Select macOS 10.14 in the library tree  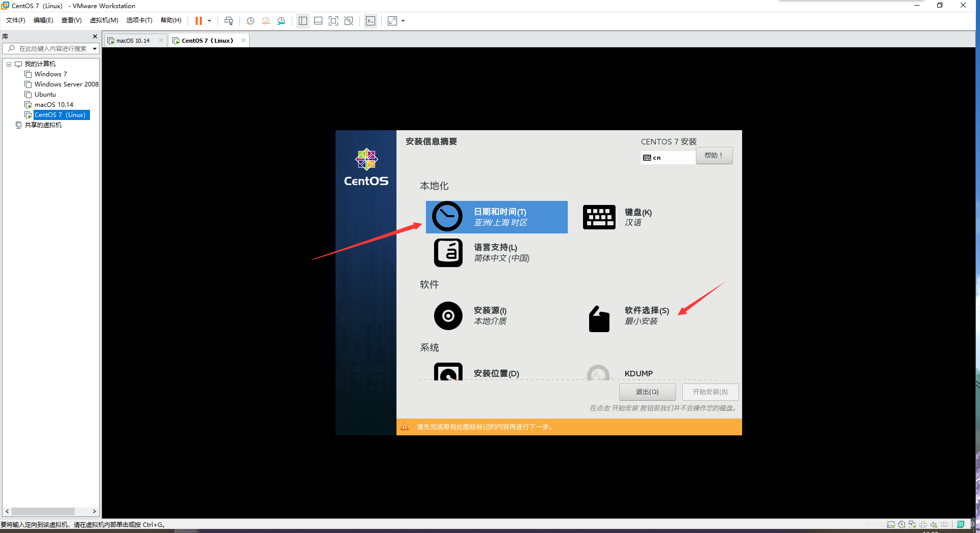coord(54,105)
